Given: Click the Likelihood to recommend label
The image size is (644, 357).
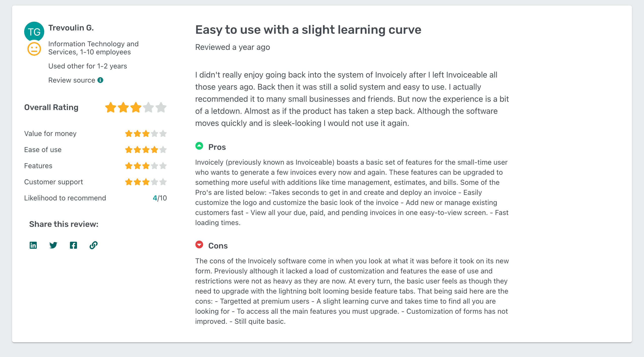Looking at the screenshot, I should click(65, 198).
